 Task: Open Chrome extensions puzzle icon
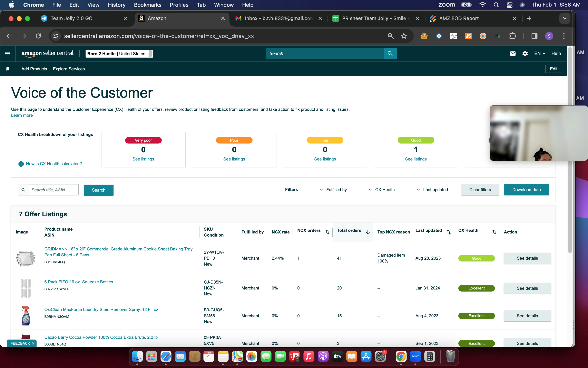pyautogui.click(x=512, y=36)
